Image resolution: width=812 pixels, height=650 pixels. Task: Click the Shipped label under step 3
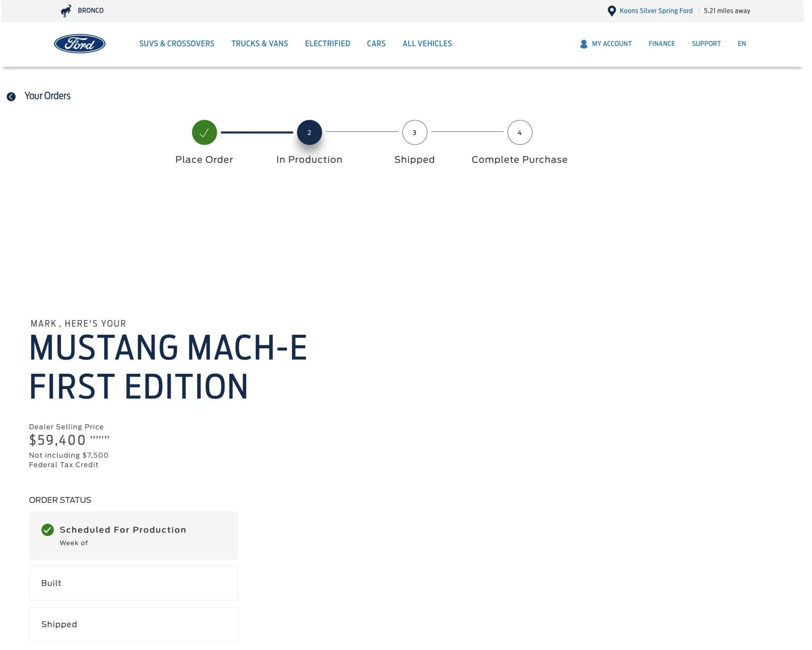[415, 160]
